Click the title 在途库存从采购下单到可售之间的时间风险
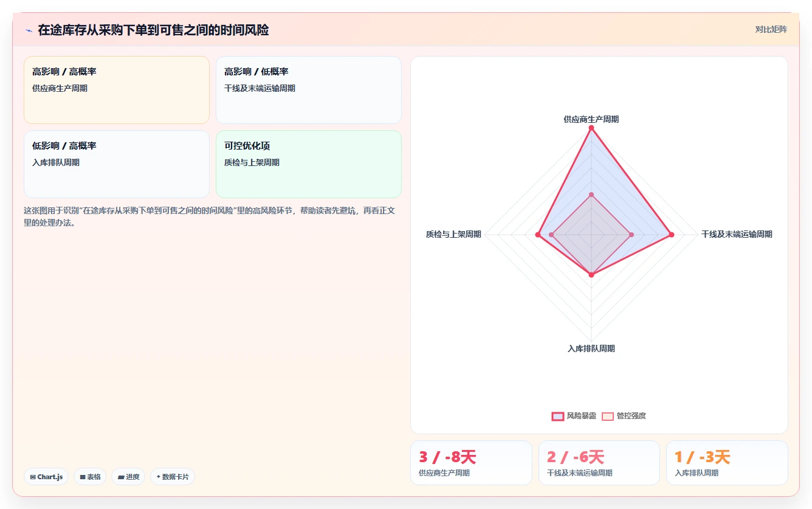Image resolution: width=812 pixels, height=509 pixels. point(153,30)
